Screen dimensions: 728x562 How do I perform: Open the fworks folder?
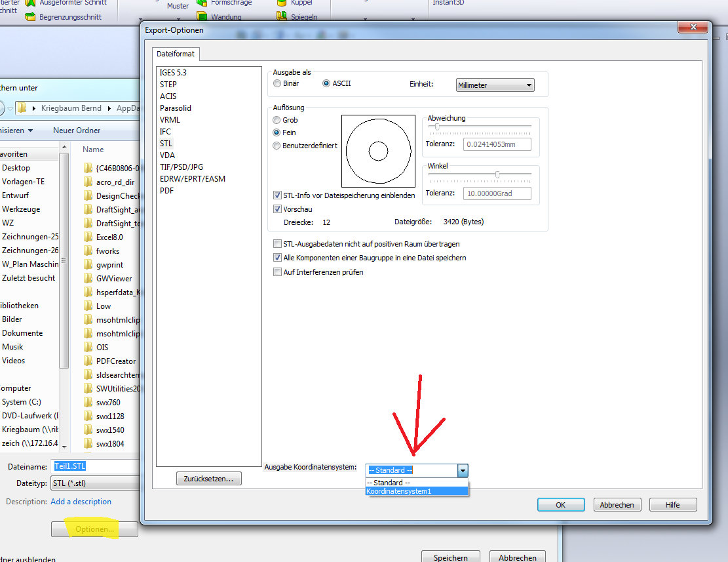coord(102,251)
